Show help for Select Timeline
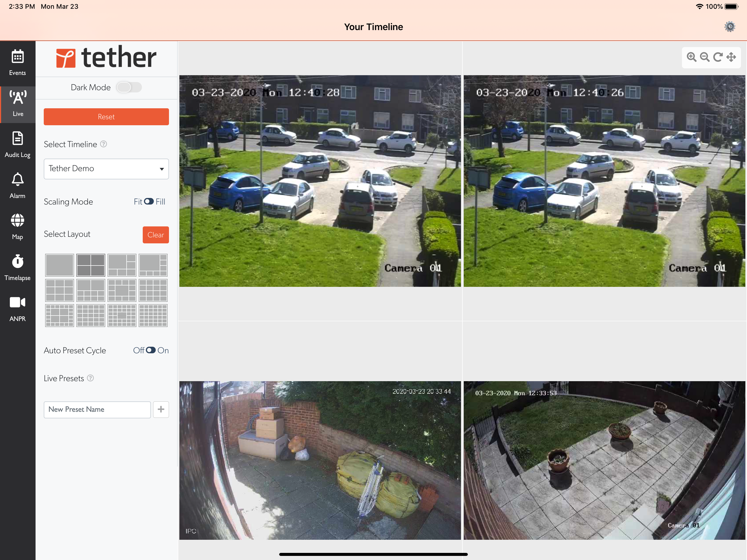 point(104,144)
